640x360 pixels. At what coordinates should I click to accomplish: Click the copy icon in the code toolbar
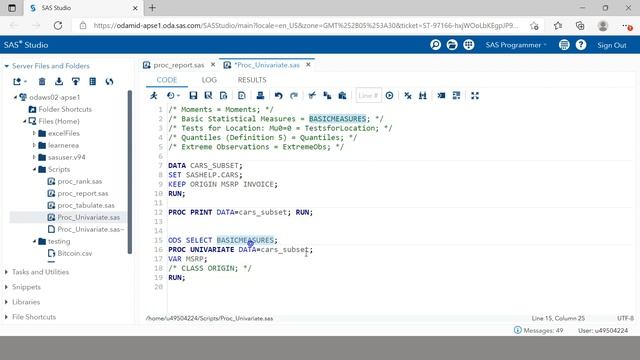327,96
